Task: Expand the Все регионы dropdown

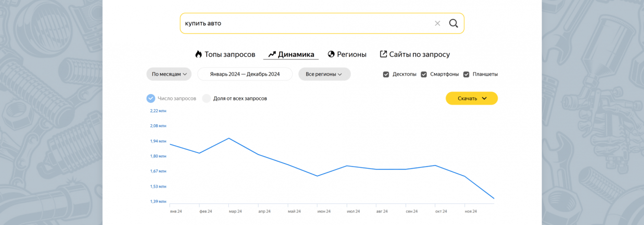Action: (324, 74)
